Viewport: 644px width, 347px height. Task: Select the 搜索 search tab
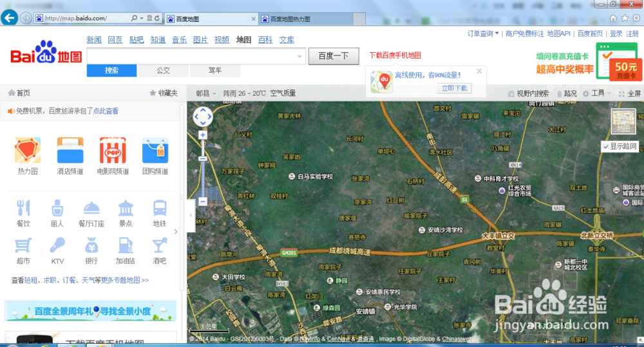111,70
